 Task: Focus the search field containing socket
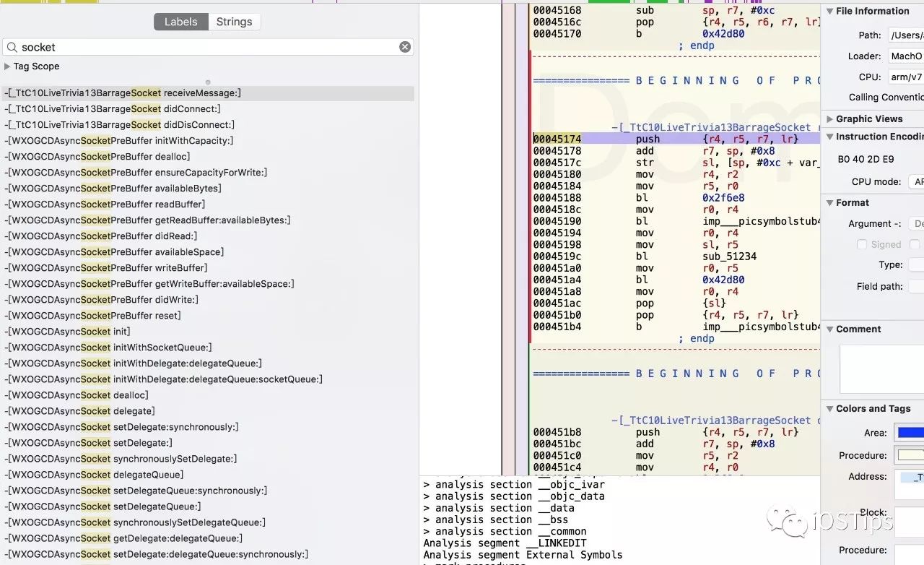(208, 47)
